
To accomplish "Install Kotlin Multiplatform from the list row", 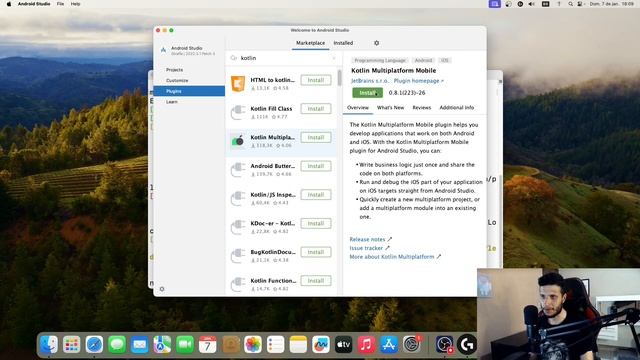I will pyautogui.click(x=316, y=138).
